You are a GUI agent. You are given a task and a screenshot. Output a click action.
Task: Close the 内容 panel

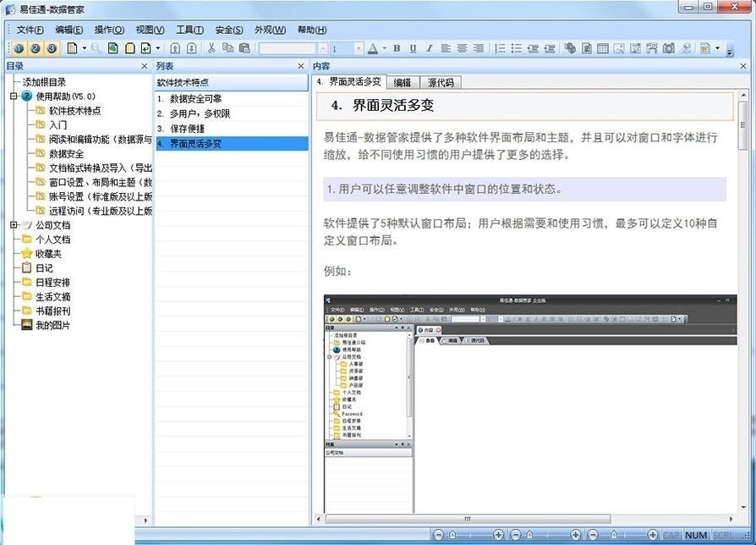click(x=743, y=66)
